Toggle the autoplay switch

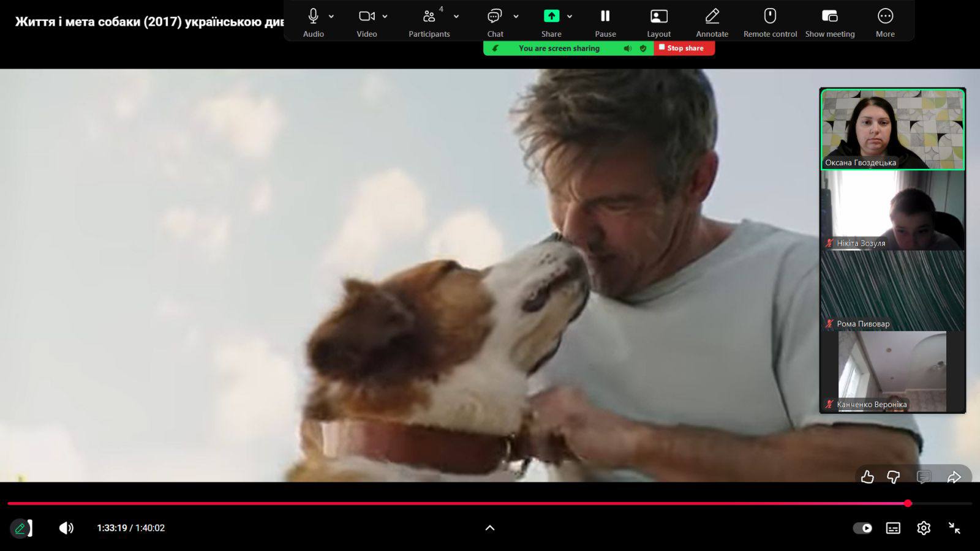[862, 528]
